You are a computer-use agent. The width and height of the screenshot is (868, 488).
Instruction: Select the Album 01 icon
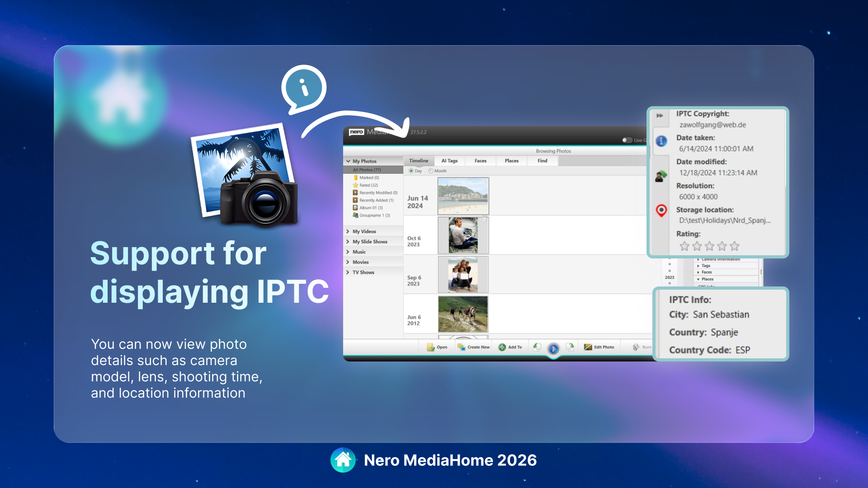pos(356,207)
